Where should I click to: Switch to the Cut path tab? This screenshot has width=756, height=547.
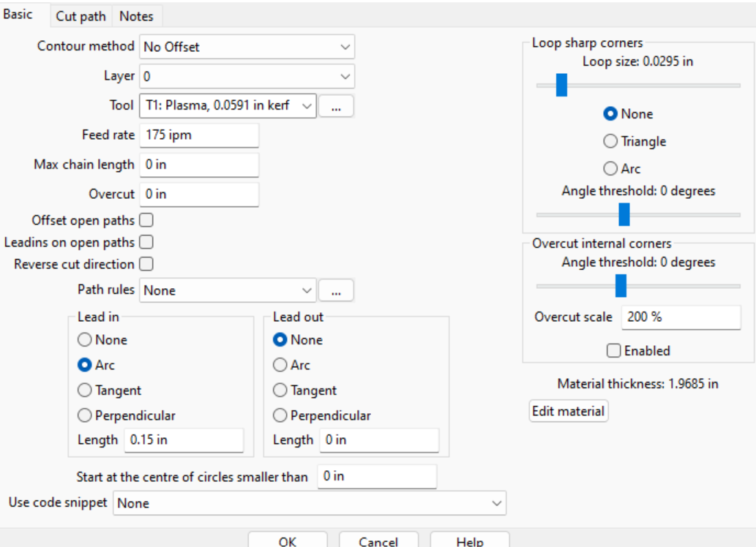click(x=81, y=16)
